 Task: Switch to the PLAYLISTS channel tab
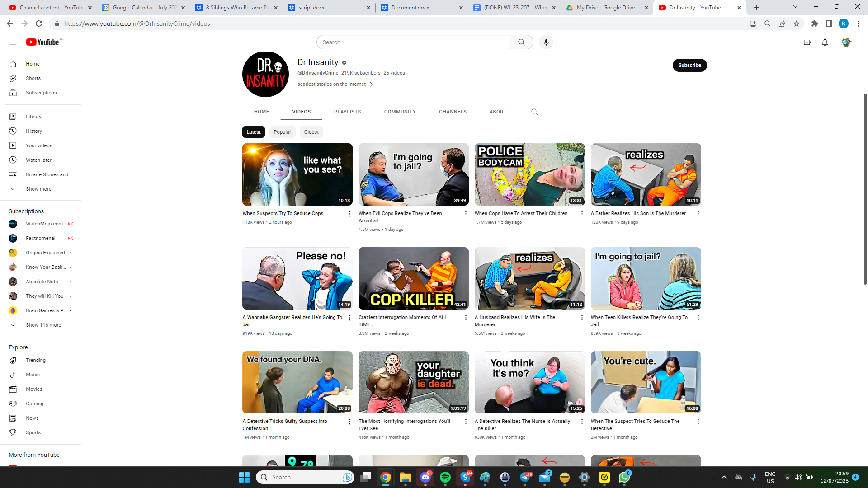click(x=347, y=112)
